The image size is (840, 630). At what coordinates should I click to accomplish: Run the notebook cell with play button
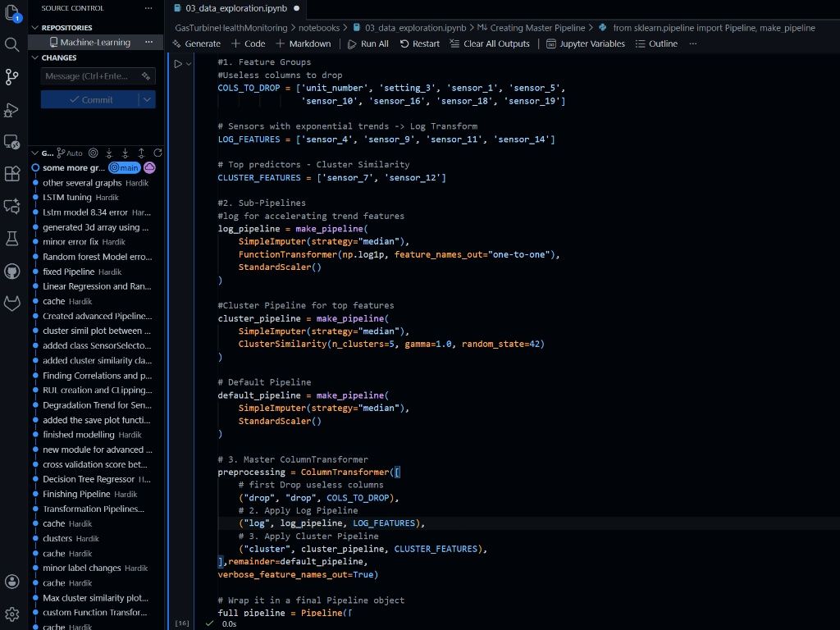177,63
